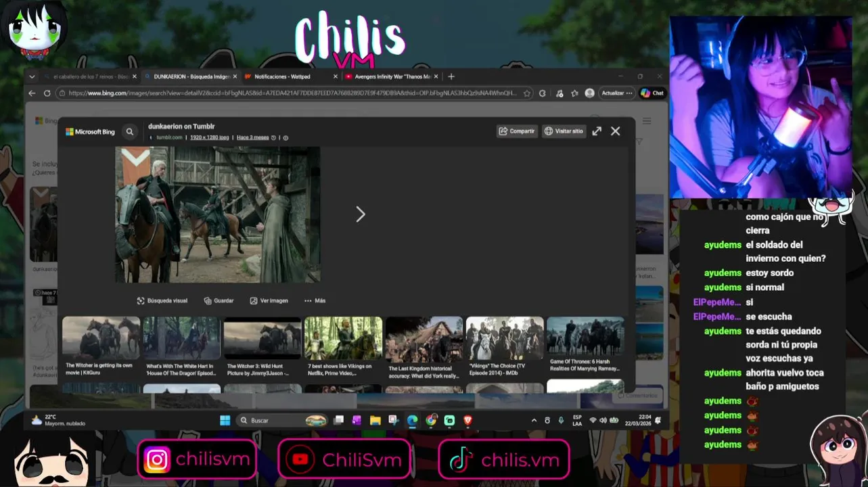
Task: Open the volume and network quick settings
Action: point(605,421)
